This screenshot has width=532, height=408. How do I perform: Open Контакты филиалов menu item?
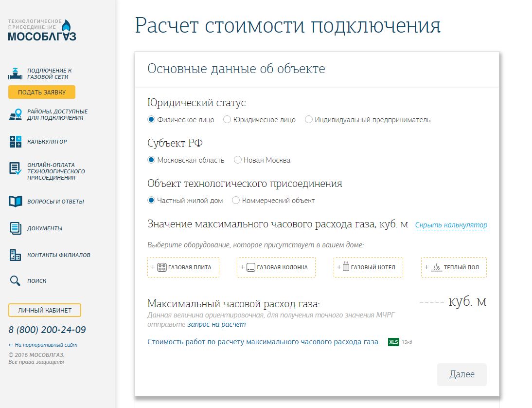click(58, 255)
